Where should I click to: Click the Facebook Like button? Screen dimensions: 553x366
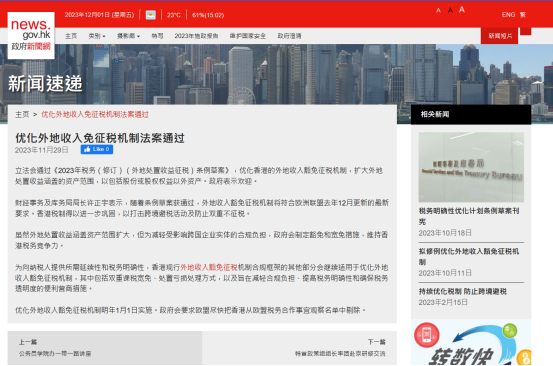tap(97, 150)
